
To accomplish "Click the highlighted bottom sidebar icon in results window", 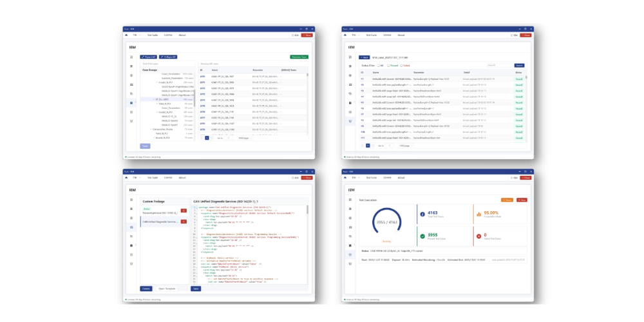I will pyautogui.click(x=350, y=121).
